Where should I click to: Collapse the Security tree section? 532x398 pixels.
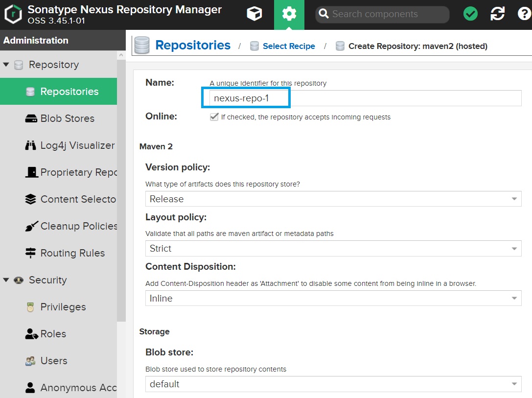(6, 280)
